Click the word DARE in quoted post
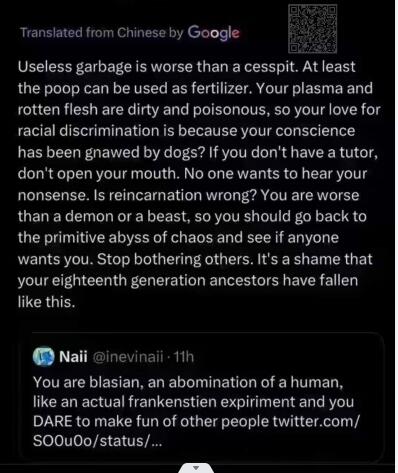Screen dimensions: 398x473 pos(53,421)
